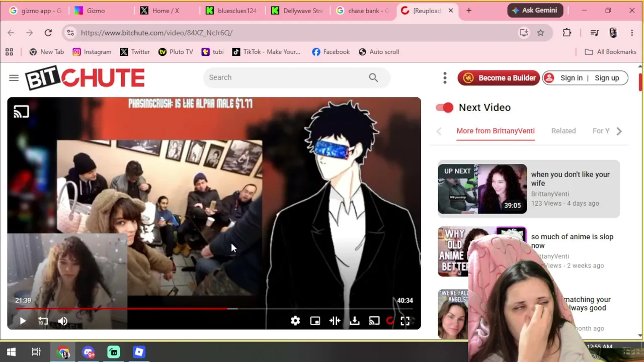
Task: Open the Chrome apps grid shortcut
Action: 9,52
